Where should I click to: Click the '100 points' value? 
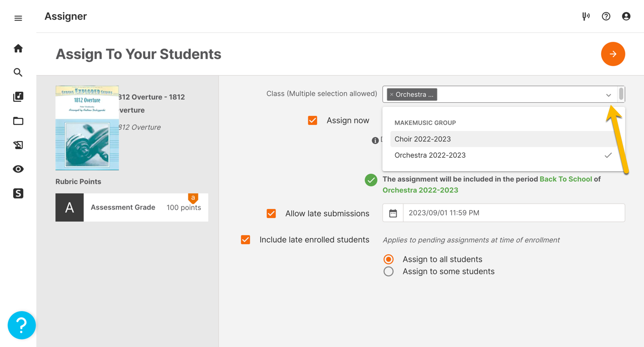coord(184,207)
